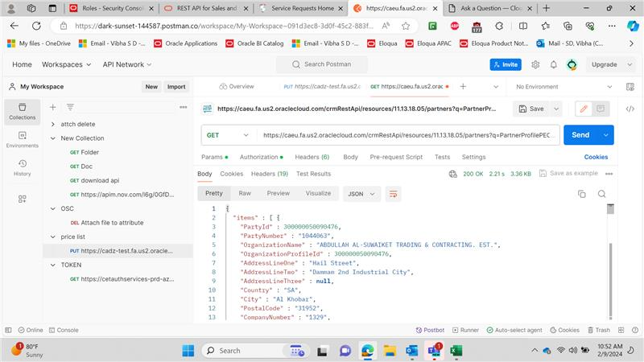The width and height of the screenshot is (644, 362).
Task: Toggle the wrap lines icon
Action: 393,194
